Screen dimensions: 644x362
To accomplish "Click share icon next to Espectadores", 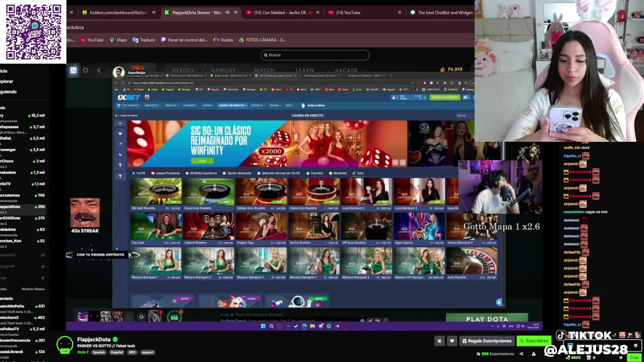I will tap(521, 353).
